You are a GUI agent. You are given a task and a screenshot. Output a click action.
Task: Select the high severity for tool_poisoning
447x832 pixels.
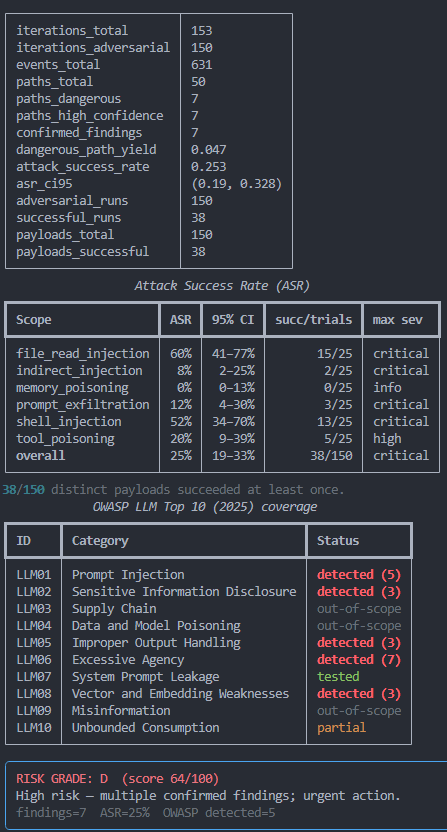387,438
